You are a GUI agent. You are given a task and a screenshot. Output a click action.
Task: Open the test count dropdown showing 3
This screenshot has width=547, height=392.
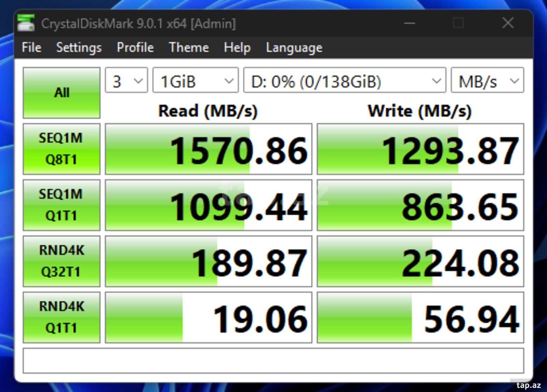[126, 80]
